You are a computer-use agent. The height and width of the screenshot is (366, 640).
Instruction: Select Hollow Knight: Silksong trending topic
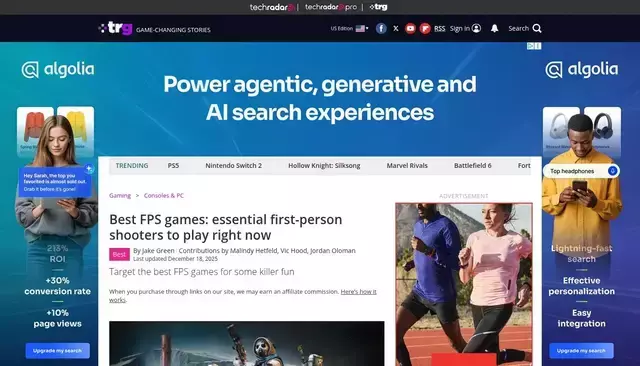coord(324,166)
